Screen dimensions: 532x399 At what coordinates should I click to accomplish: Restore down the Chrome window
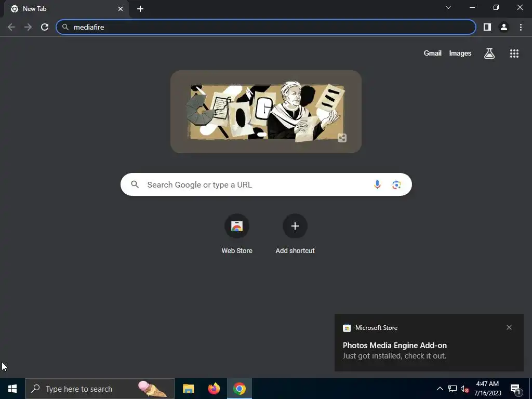pos(496,7)
